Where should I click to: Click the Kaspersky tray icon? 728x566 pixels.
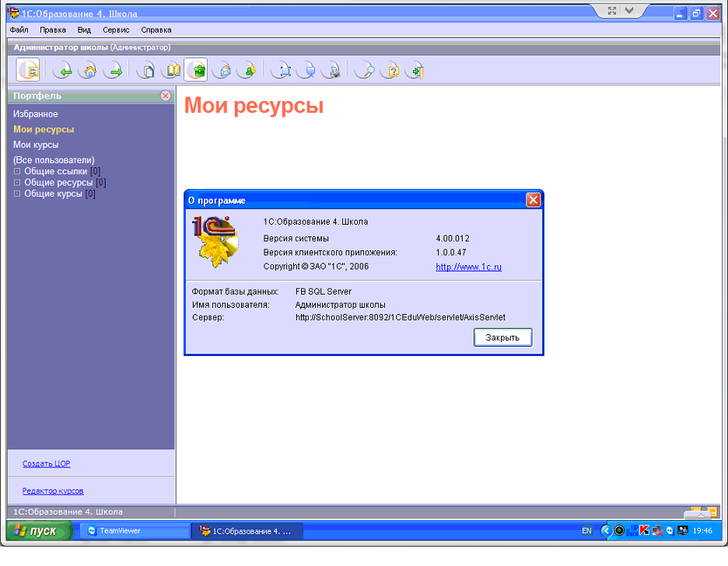click(645, 530)
